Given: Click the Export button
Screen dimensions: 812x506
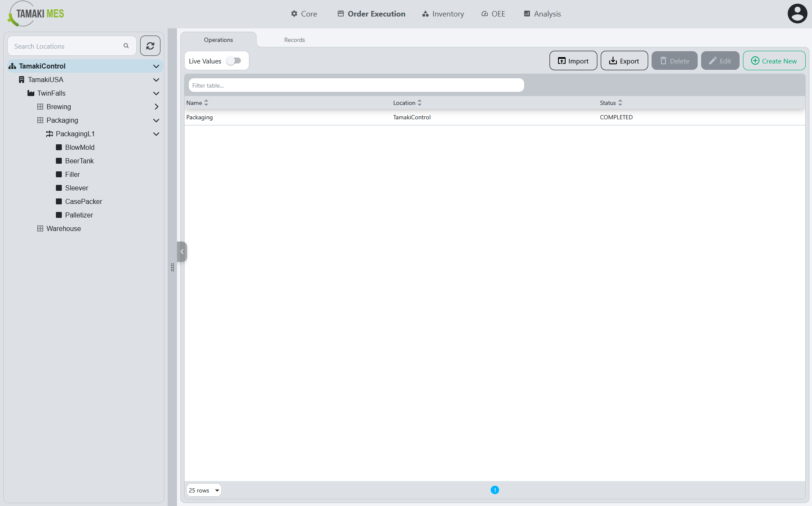Looking at the screenshot, I should point(624,61).
